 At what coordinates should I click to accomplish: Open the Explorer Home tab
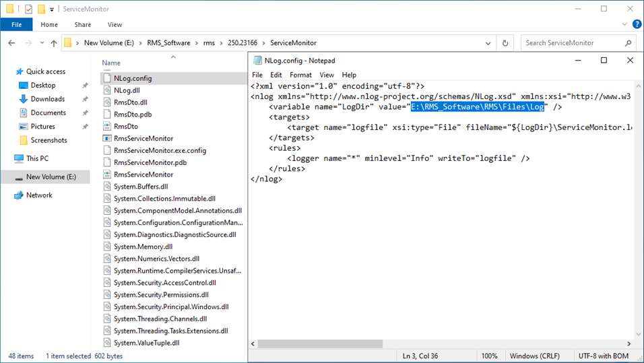[49, 25]
